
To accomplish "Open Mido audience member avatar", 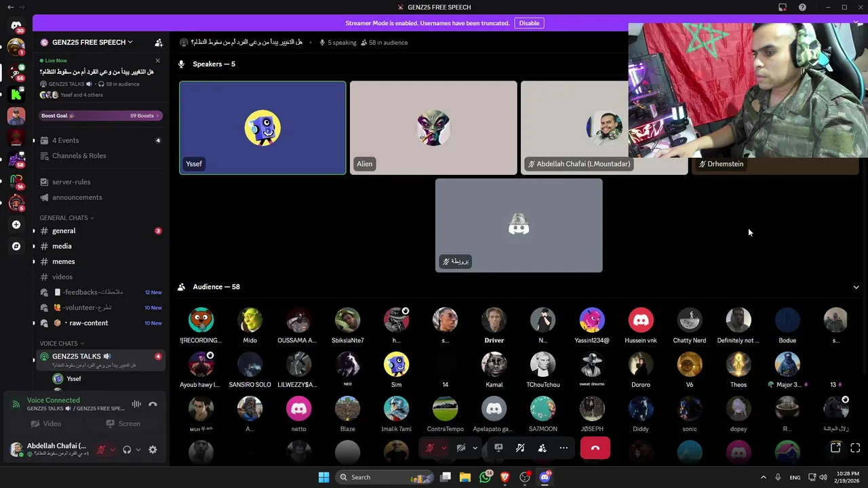I will pyautogui.click(x=250, y=320).
